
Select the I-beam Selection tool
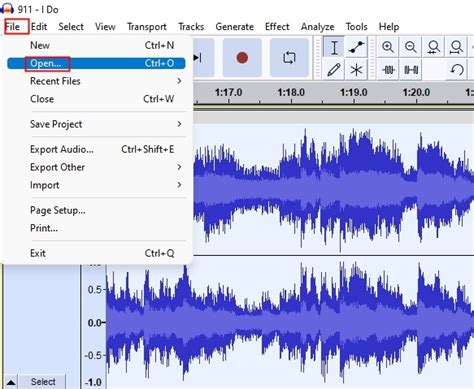[334, 47]
